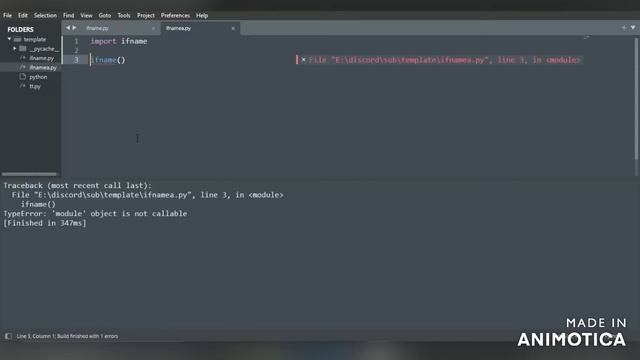Viewport: 640px width, 360px height.
Task: Dismiss the inline error with its X
Action: pos(303,60)
